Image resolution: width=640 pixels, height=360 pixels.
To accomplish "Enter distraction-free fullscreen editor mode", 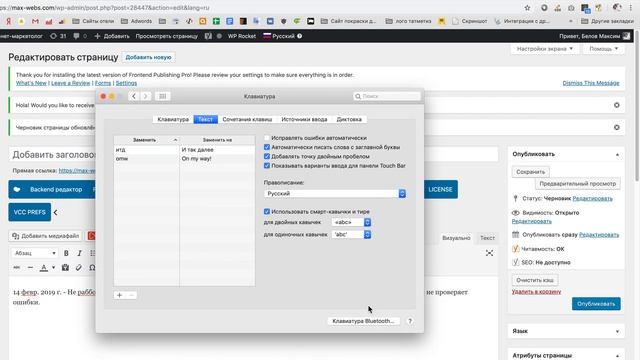I will pyautogui.click(x=489, y=253).
